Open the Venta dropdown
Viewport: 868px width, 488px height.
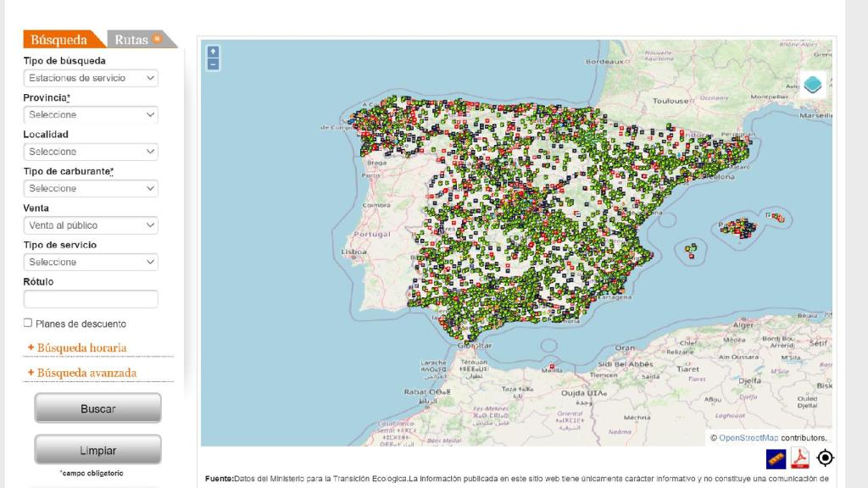tap(91, 225)
